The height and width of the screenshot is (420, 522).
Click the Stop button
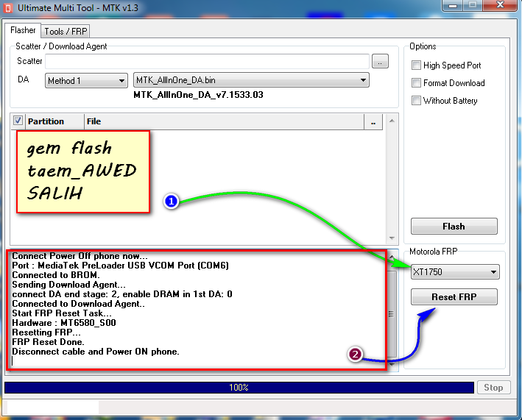click(x=493, y=388)
